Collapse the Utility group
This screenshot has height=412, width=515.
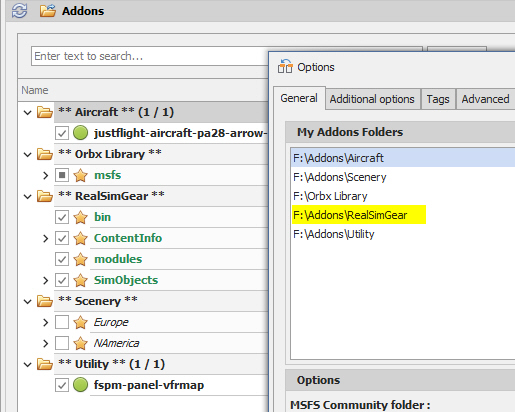pos(28,365)
